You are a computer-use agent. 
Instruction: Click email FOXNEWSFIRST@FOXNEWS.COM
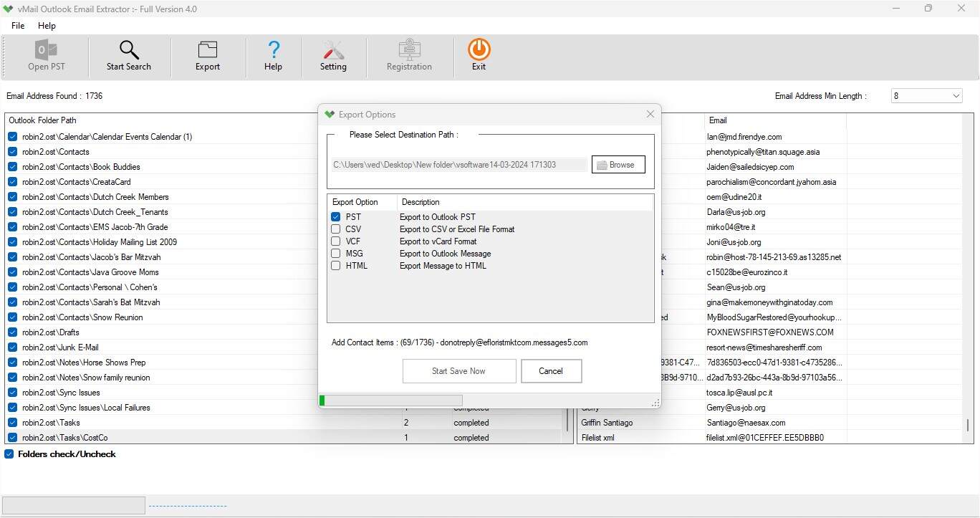[770, 332]
